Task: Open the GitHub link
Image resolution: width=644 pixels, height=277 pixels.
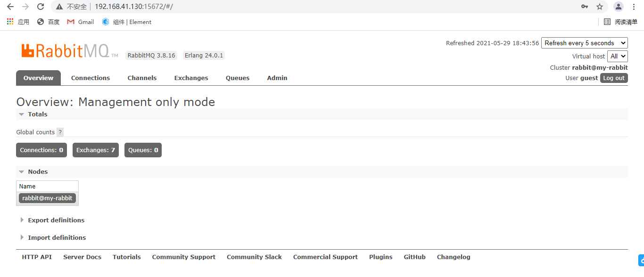Action: tap(414, 257)
